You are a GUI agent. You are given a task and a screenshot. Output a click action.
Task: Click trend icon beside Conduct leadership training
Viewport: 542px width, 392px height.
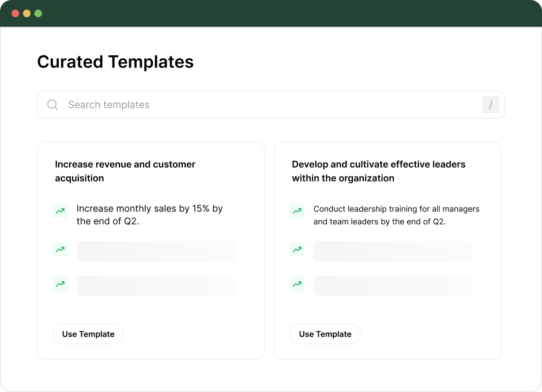point(297,211)
